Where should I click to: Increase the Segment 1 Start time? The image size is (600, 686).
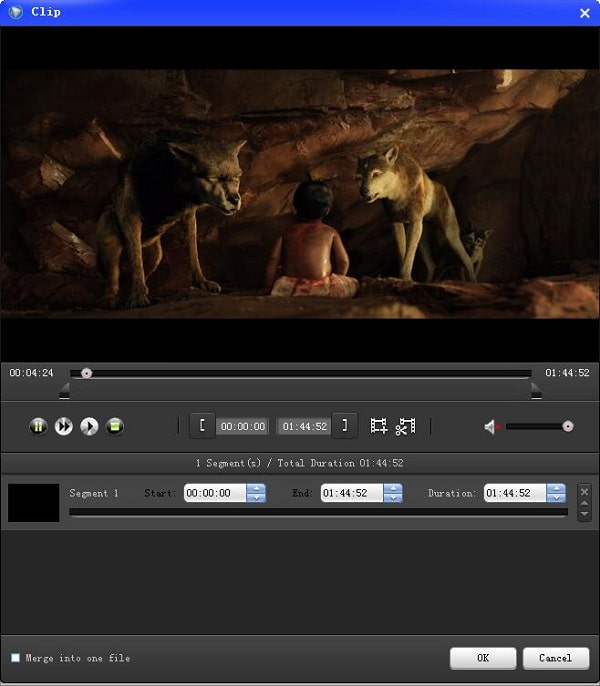pyautogui.click(x=256, y=489)
